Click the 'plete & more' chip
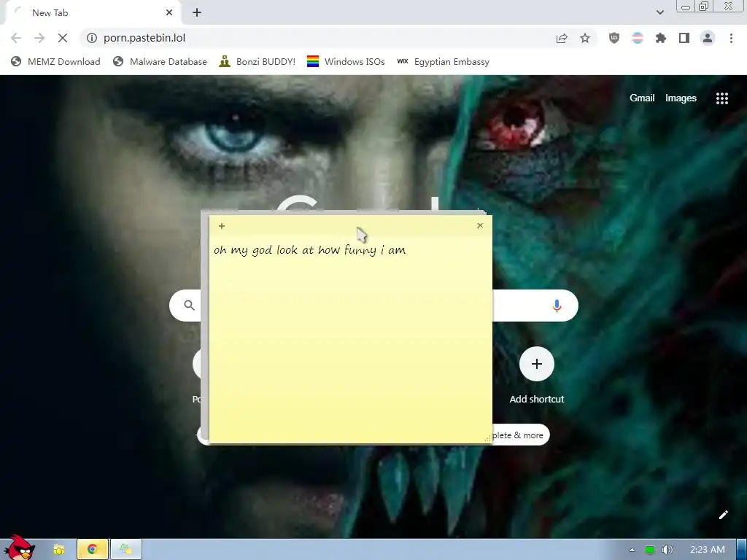This screenshot has height=560, width=747. [520, 435]
